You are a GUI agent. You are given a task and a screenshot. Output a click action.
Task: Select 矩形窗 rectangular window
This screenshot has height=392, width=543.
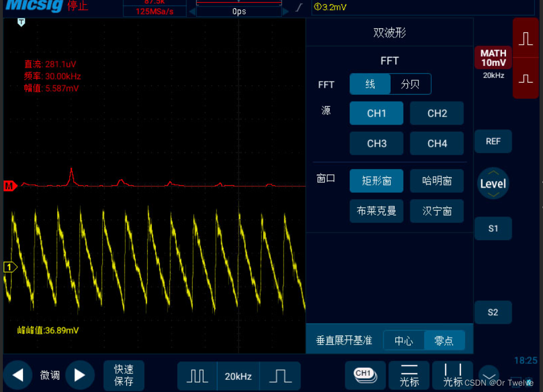376,181
